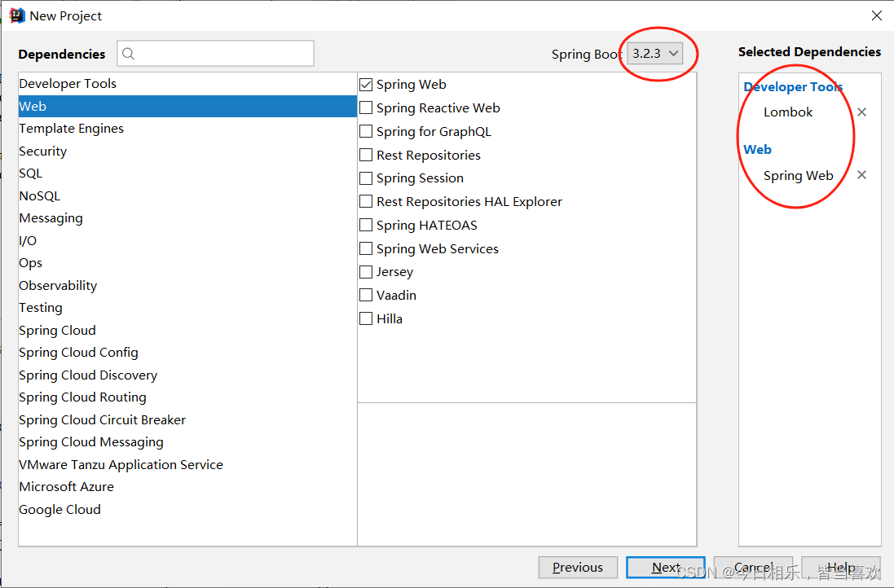Check the Vaadin checkbox
The height and width of the screenshot is (588, 894).
click(x=366, y=295)
